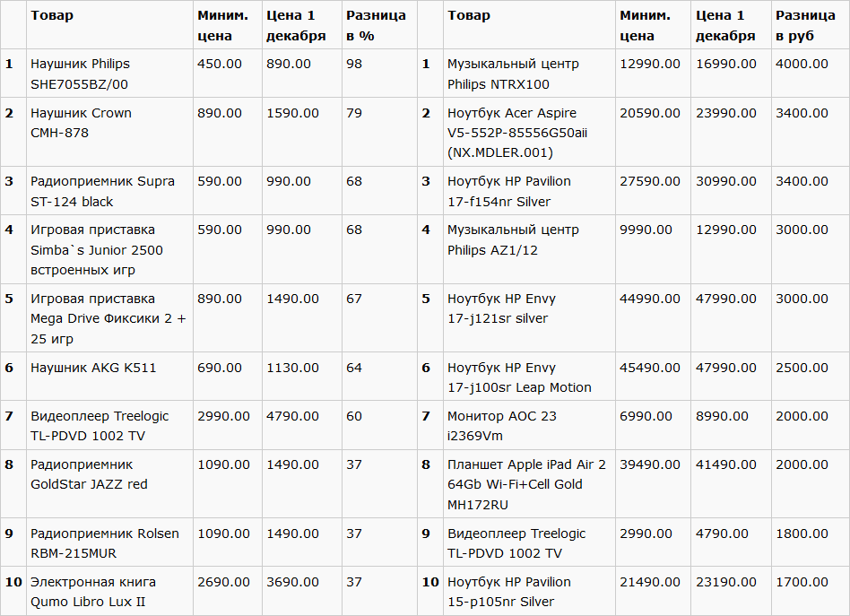Viewport: 850px width, 616px height.
Task: Click 'Радиоприемник Rolsen RBM-215MUR' cell
Action: pyautogui.click(x=109, y=542)
